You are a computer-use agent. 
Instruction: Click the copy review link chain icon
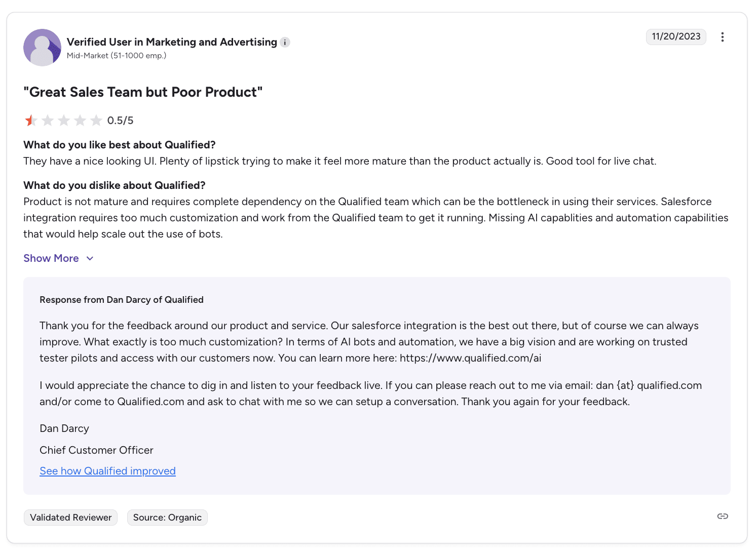tap(723, 517)
